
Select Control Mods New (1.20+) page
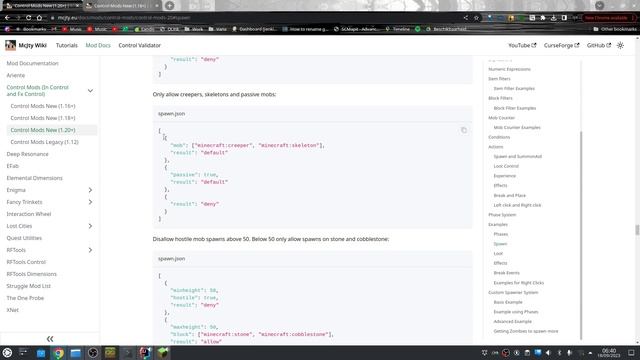43,130
